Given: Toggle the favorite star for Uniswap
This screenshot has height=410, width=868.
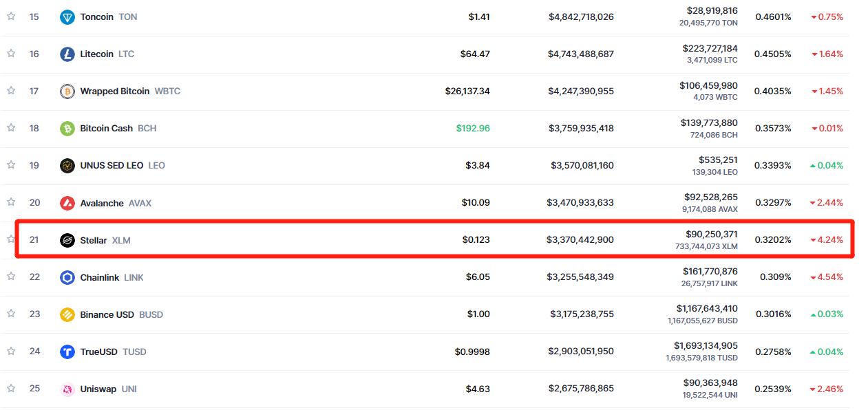Looking at the screenshot, I should (x=11, y=388).
